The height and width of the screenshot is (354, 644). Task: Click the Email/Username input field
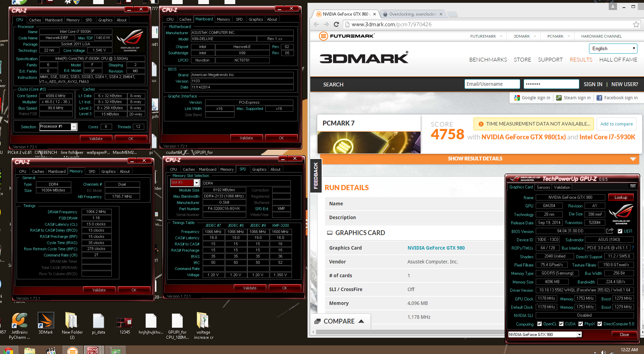[492, 84]
